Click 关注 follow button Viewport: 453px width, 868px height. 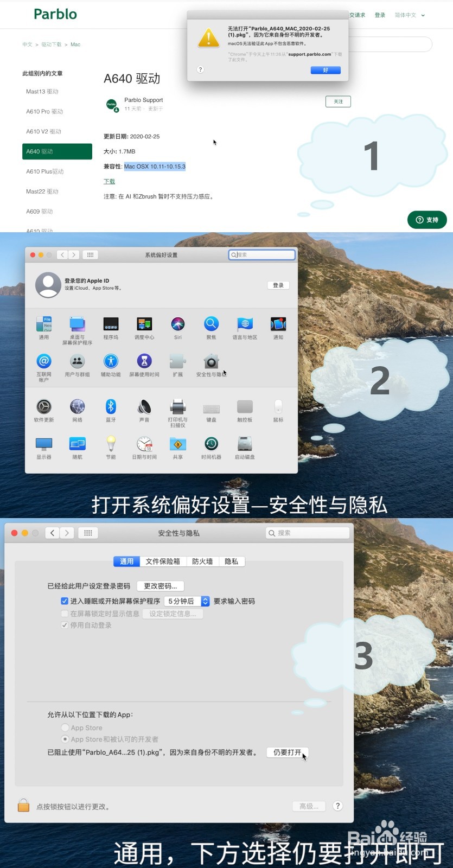pyautogui.click(x=338, y=101)
